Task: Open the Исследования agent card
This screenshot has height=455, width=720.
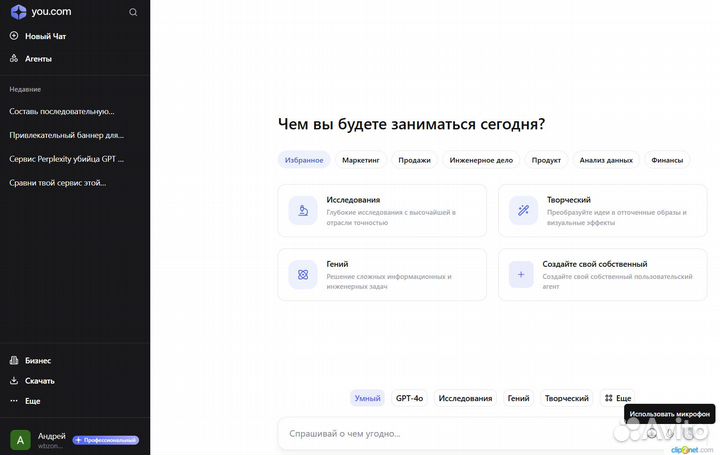Action: [382, 211]
